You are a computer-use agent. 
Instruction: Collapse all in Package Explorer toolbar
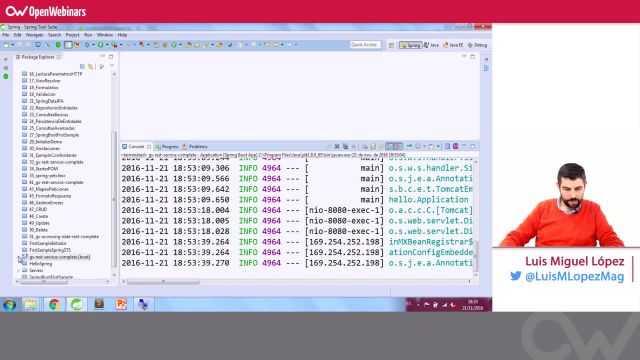coord(82,66)
